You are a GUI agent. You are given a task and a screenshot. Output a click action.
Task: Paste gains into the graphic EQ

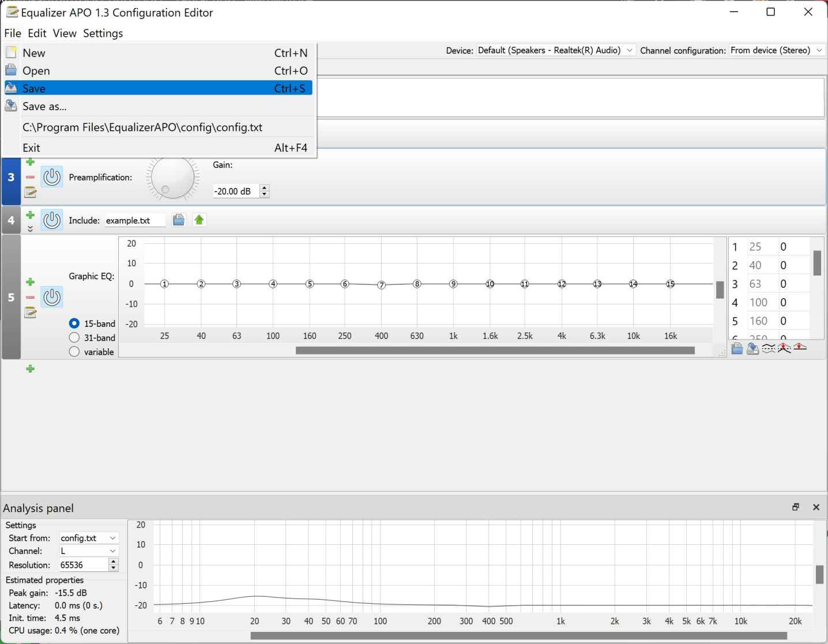tap(752, 348)
